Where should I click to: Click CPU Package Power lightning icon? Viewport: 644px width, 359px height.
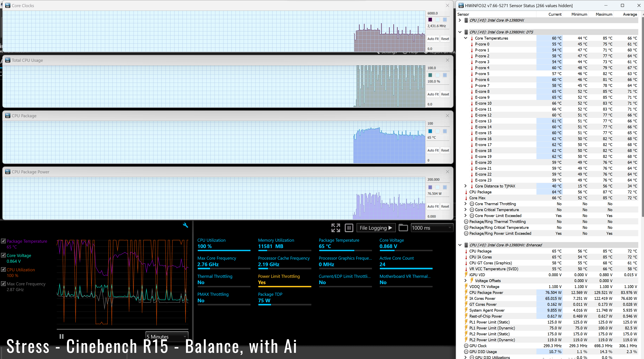[466, 293]
